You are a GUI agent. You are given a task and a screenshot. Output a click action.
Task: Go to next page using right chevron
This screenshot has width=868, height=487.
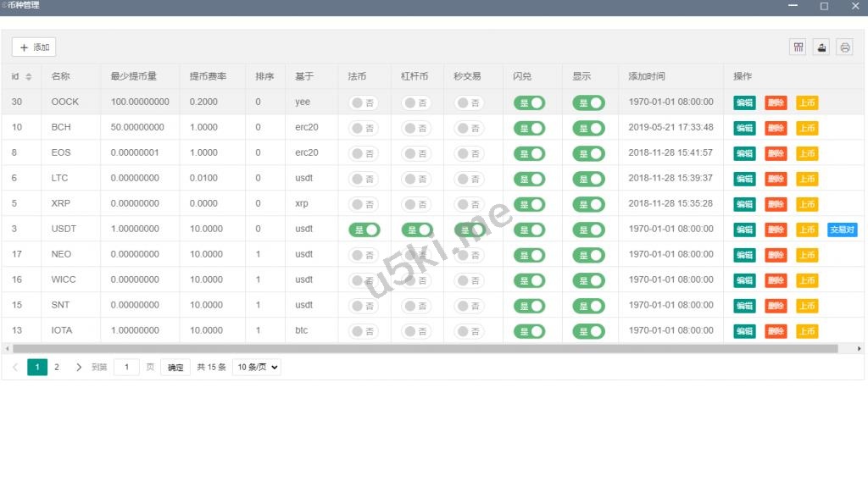[79, 368]
